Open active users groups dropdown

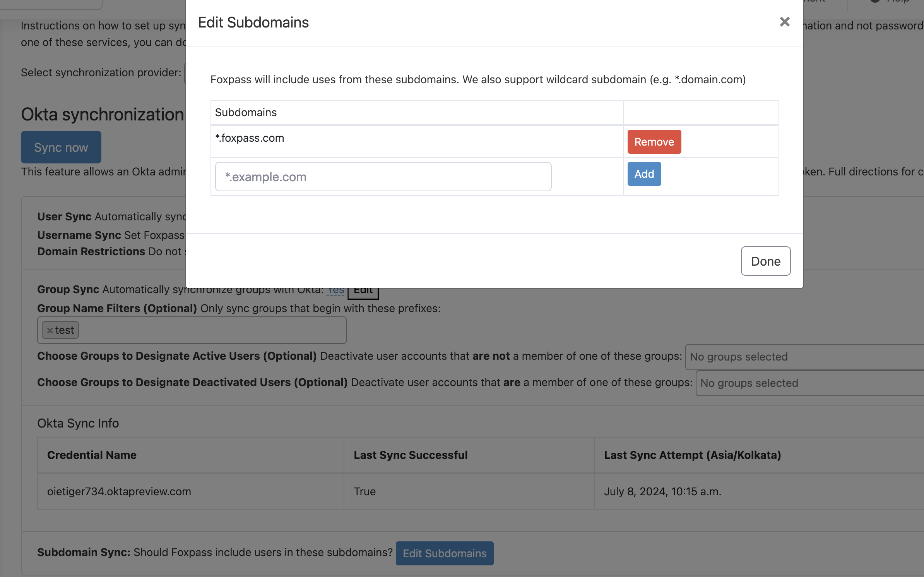coord(804,357)
